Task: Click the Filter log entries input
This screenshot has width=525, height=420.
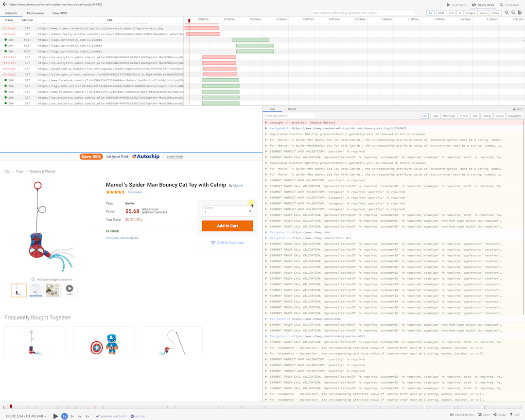Action: coord(290,116)
